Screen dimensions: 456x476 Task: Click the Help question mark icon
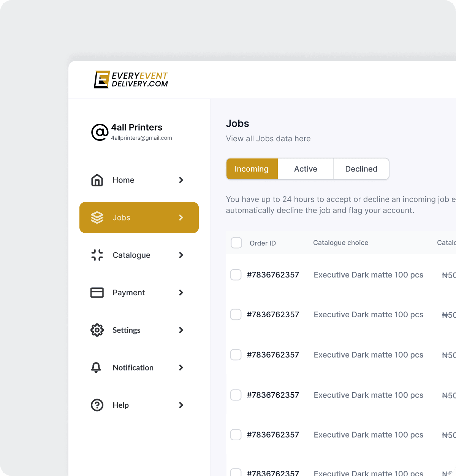point(97,405)
